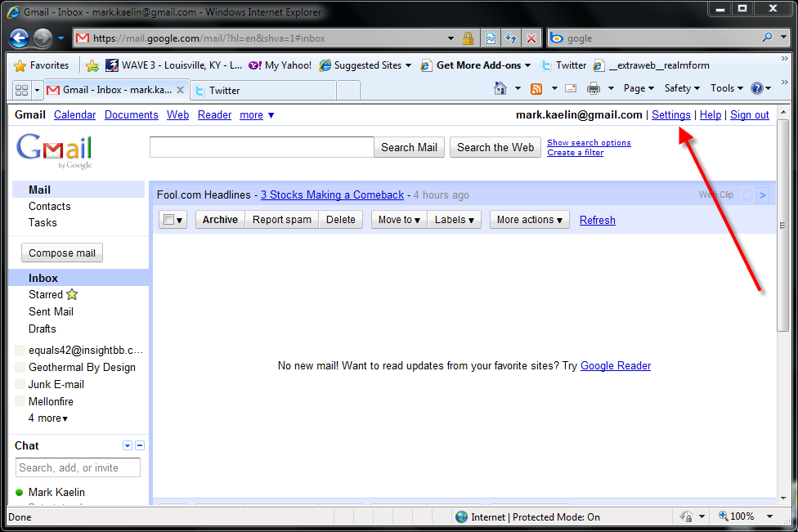
Task: Click the address bar Refresh icon
Action: [x=511, y=38]
